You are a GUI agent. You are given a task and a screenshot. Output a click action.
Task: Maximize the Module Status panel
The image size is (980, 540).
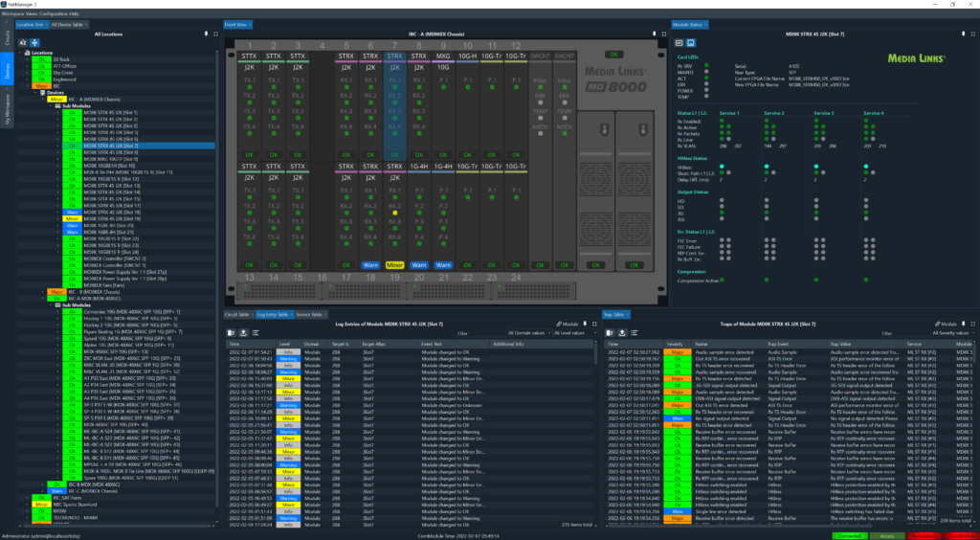[972, 34]
